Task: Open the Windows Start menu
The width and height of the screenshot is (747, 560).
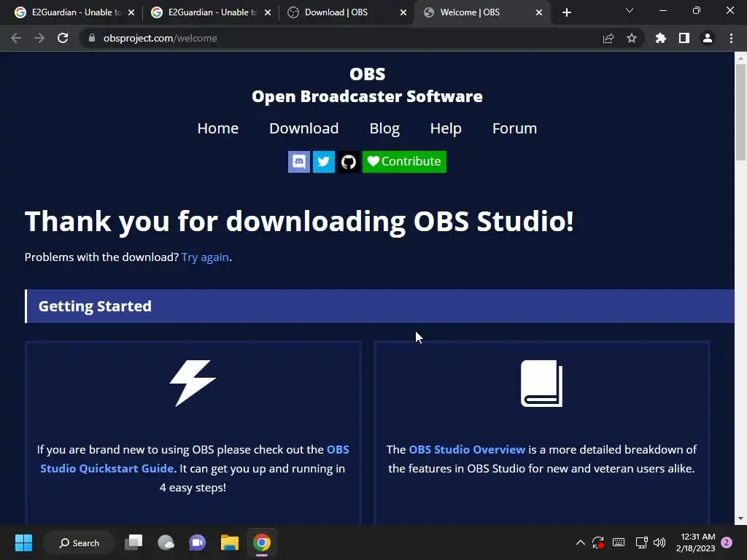Action: [23, 542]
